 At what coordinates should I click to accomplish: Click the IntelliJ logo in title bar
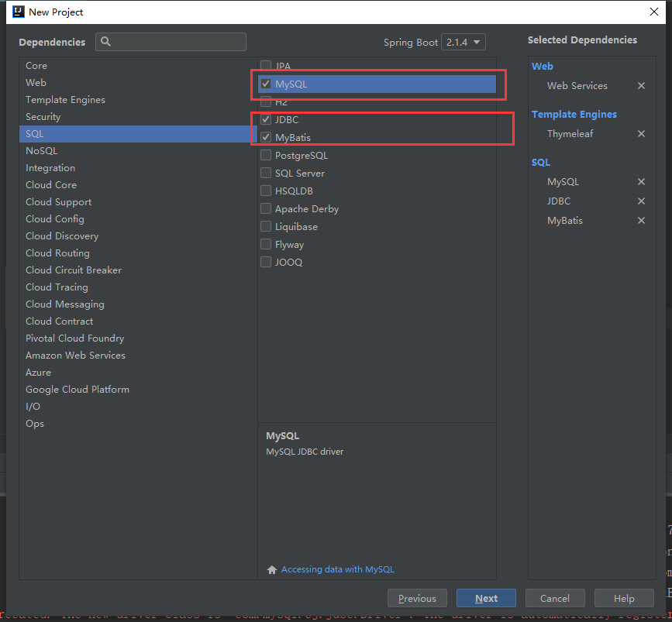tap(19, 12)
